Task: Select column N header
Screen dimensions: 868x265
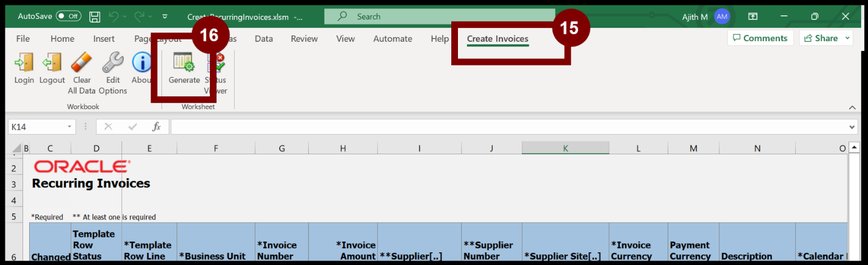Action: click(758, 148)
